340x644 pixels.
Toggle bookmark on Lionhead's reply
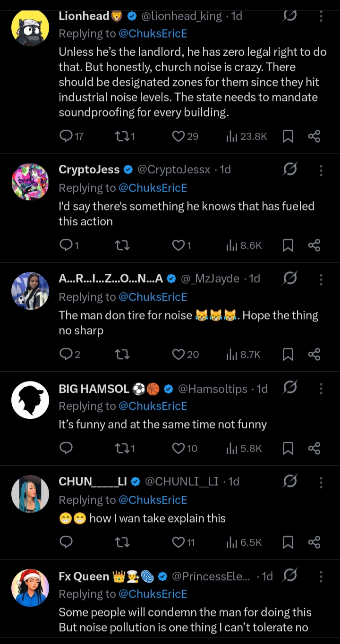pos(288,136)
